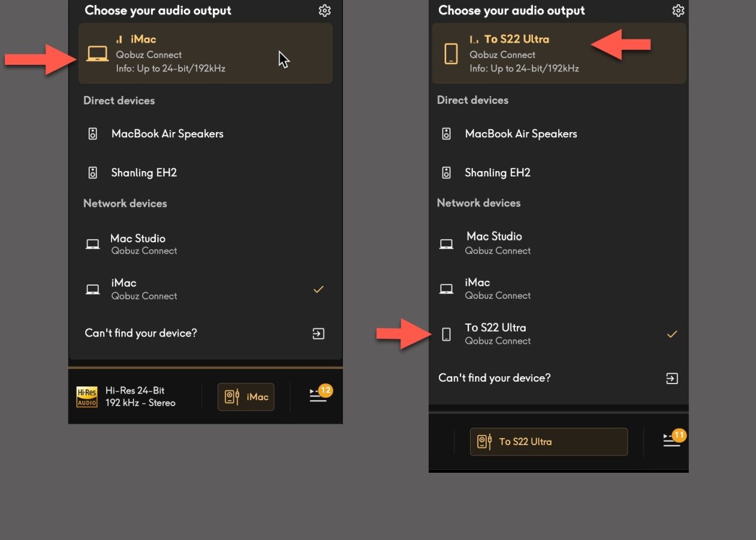Viewport: 756px width, 540px height.
Task: Open the playback queue showing 12 tracks
Action: [x=319, y=396]
